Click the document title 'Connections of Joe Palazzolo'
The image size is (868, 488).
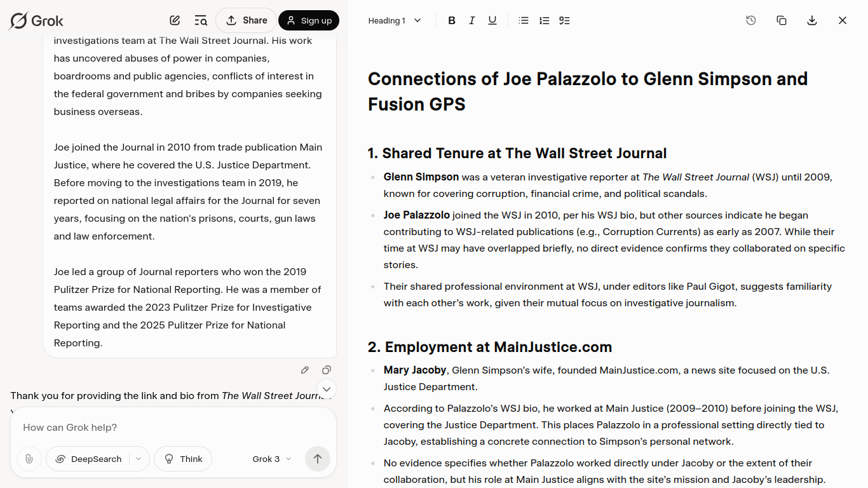588,91
